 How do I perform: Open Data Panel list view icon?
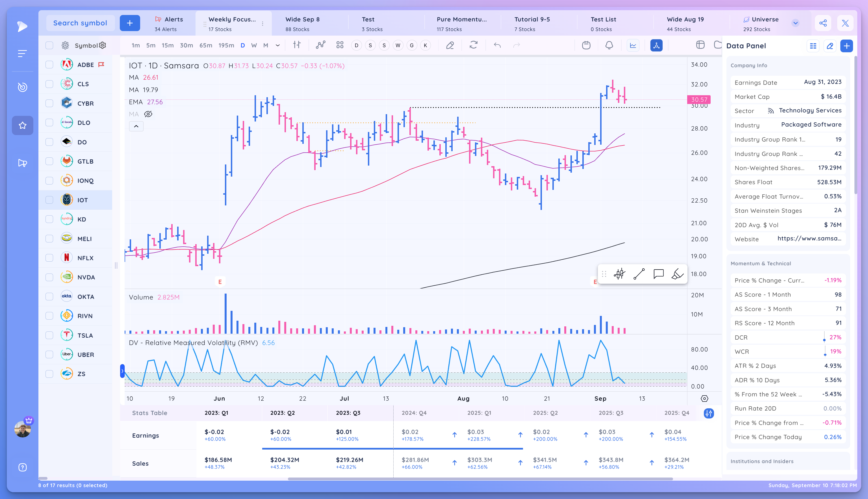point(813,46)
